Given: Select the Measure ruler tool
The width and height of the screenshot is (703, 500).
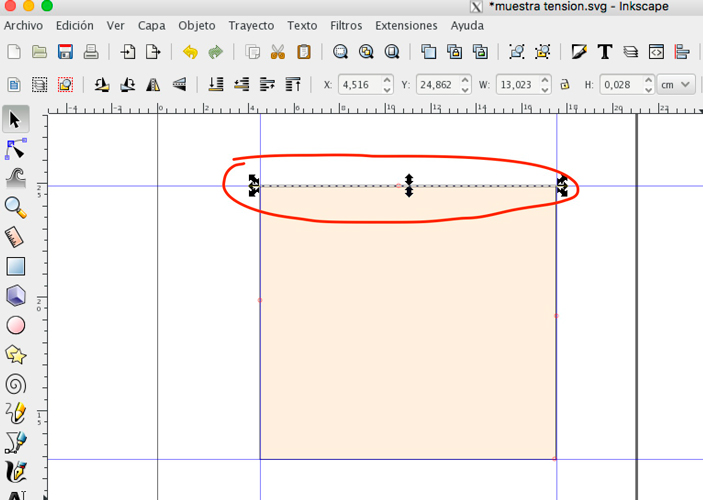Looking at the screenshot, I should tap(15, 237).
